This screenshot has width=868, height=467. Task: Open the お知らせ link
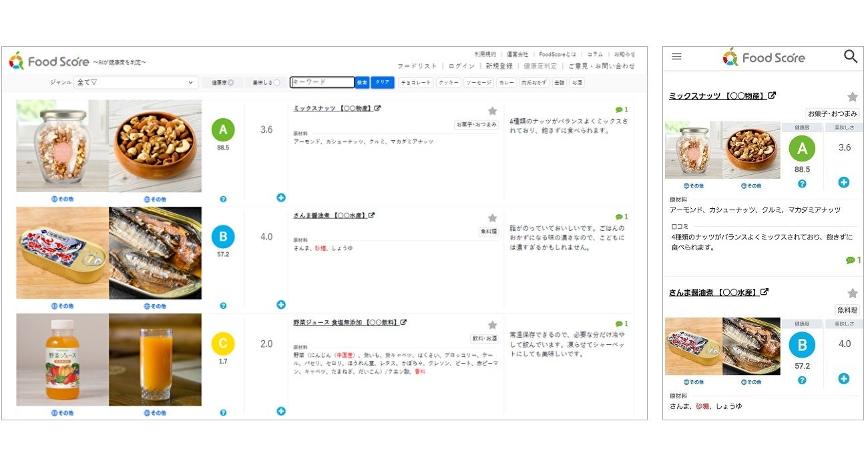point(624,54)
